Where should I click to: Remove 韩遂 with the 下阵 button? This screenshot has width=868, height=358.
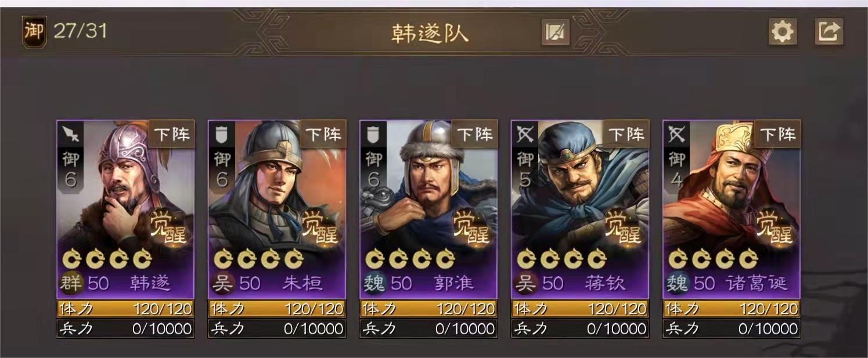pyautogui.click(x=172, y=135)
